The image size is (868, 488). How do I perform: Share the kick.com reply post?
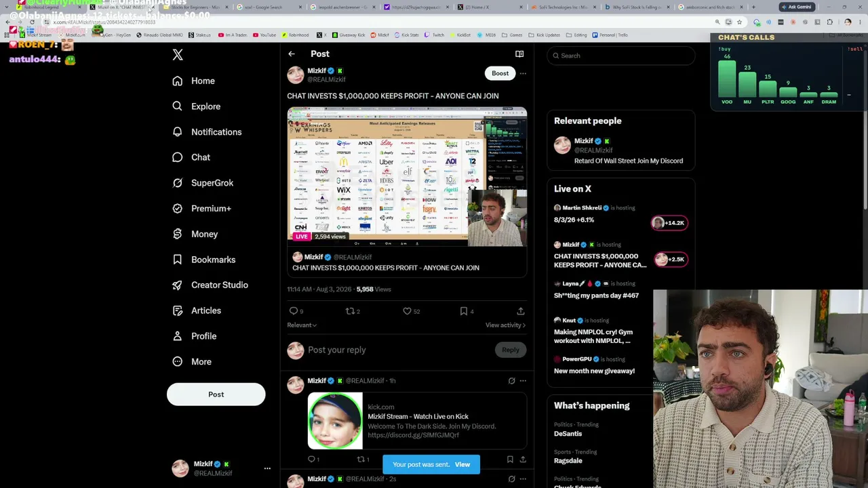point(523,460)
